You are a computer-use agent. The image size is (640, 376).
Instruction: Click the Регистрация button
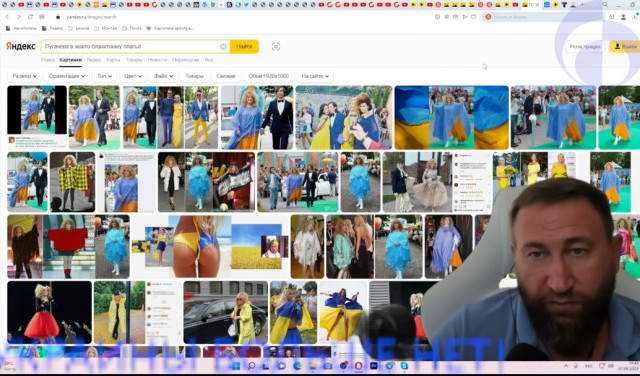point(584,47)
